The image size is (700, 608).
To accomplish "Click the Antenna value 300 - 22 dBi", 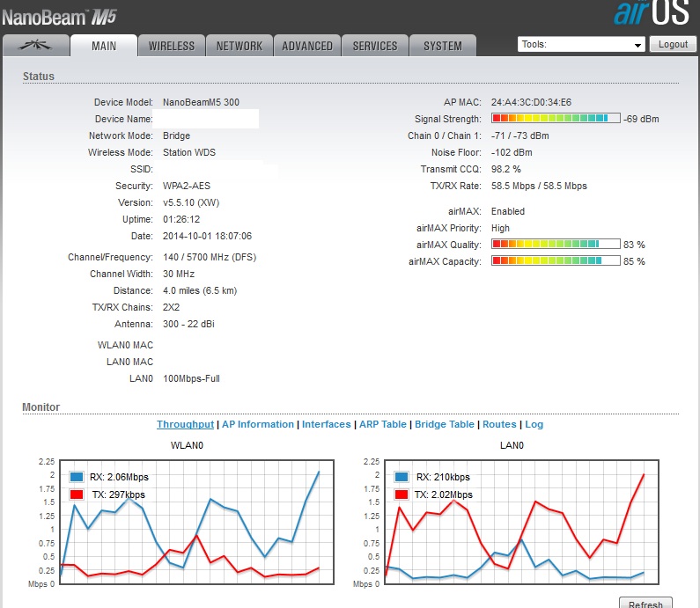I will coord(188,325).
